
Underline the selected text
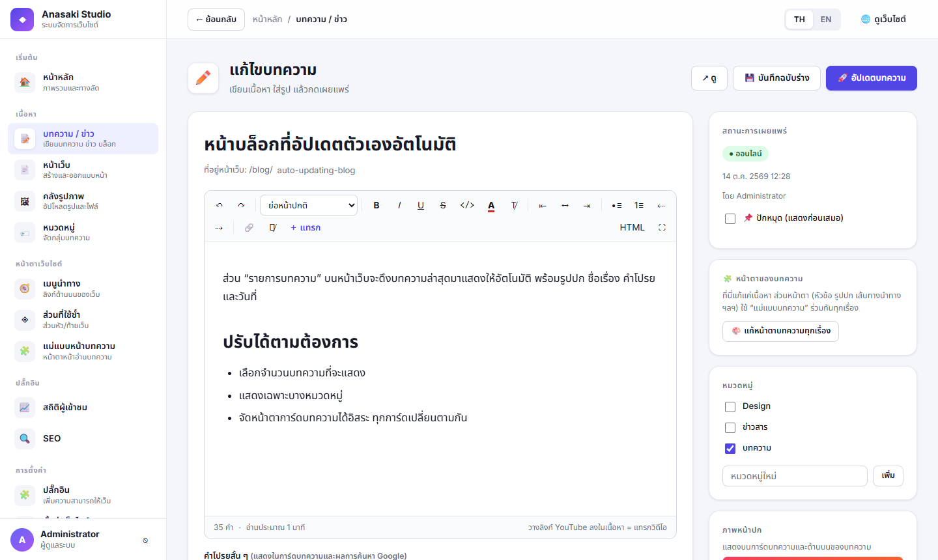pyautogui.click(x=421, y=205)
